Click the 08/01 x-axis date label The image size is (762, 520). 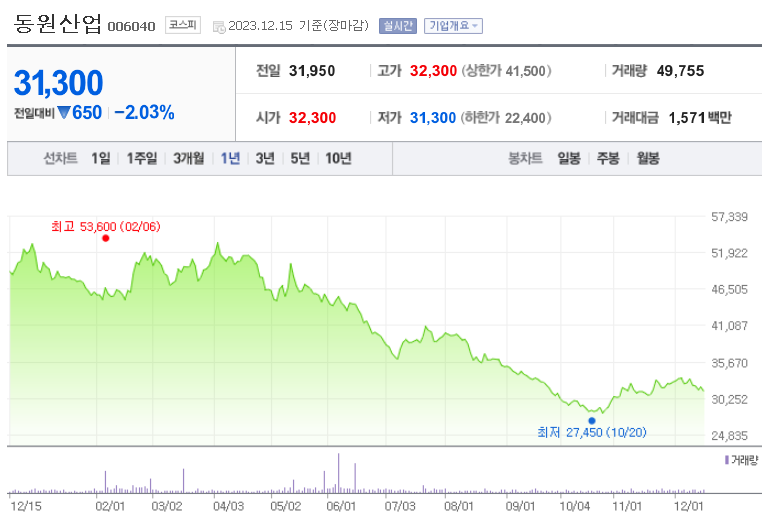459,506
